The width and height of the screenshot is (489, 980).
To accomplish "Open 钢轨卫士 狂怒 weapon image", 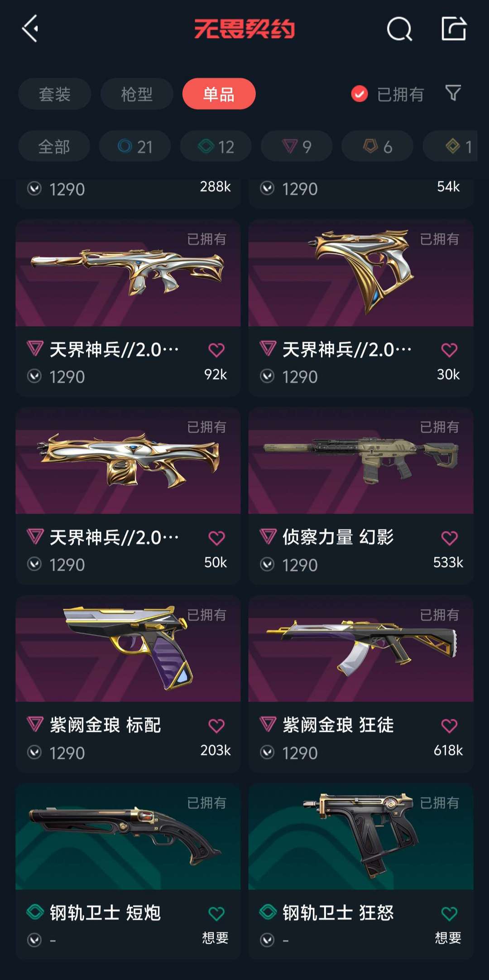I will click(x=361, y=836).
